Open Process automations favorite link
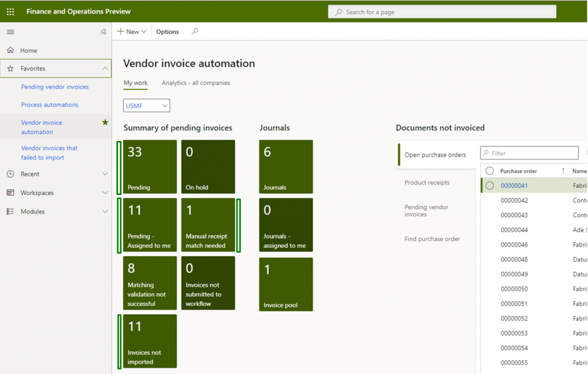This screenshot has width=588, height=374. [49, 104]
